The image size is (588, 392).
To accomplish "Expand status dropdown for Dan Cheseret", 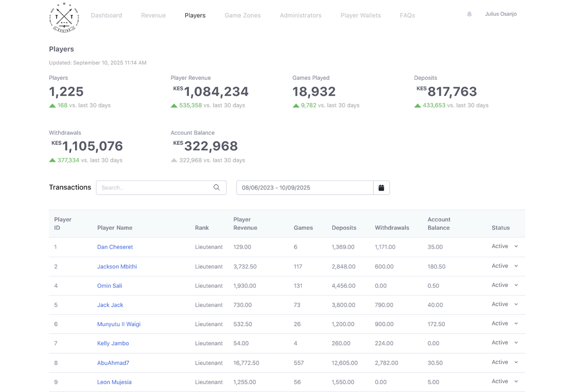I will pyautogui.click(x=516, y=246).
